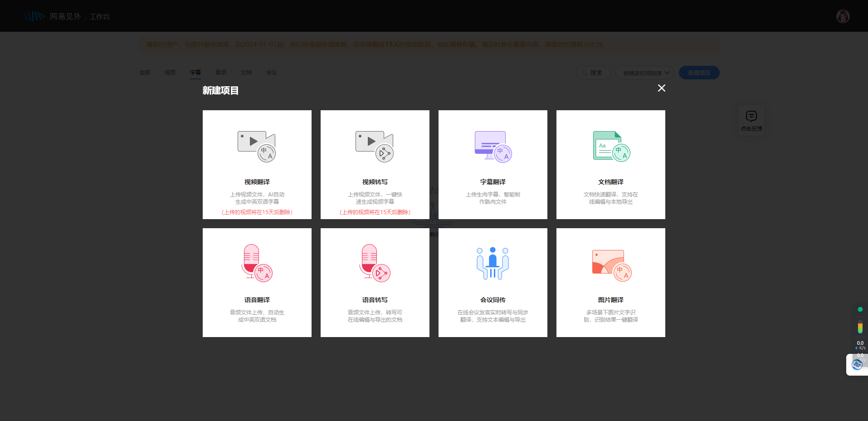The image size is (868, 421).
Task: Open the user avatar menu
Action: point(843,16)
